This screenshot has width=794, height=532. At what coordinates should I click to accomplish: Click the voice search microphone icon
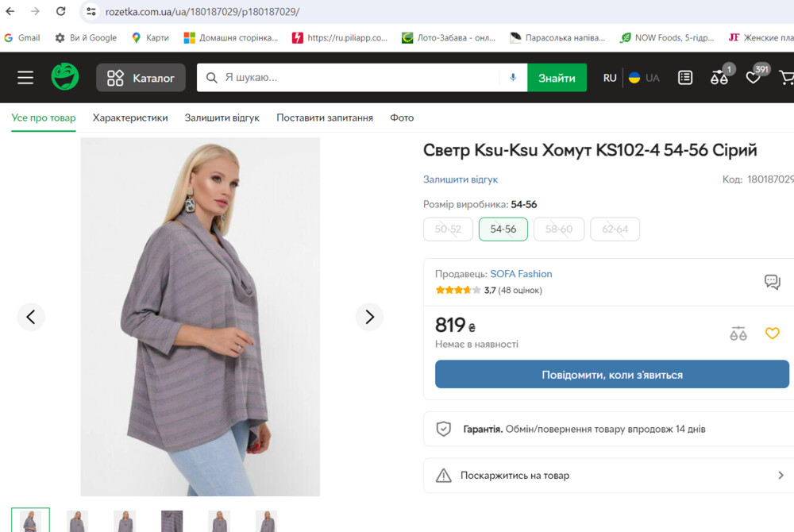[513, 78]
